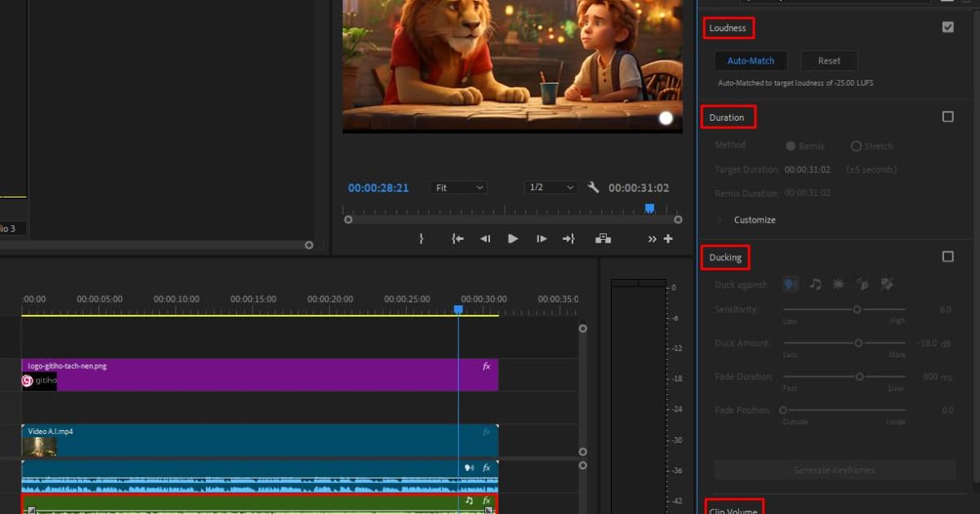Enable the Ducking checkbox
Image resolution: width=980 pixels, height=514 pixels.
tap(947, 256)
